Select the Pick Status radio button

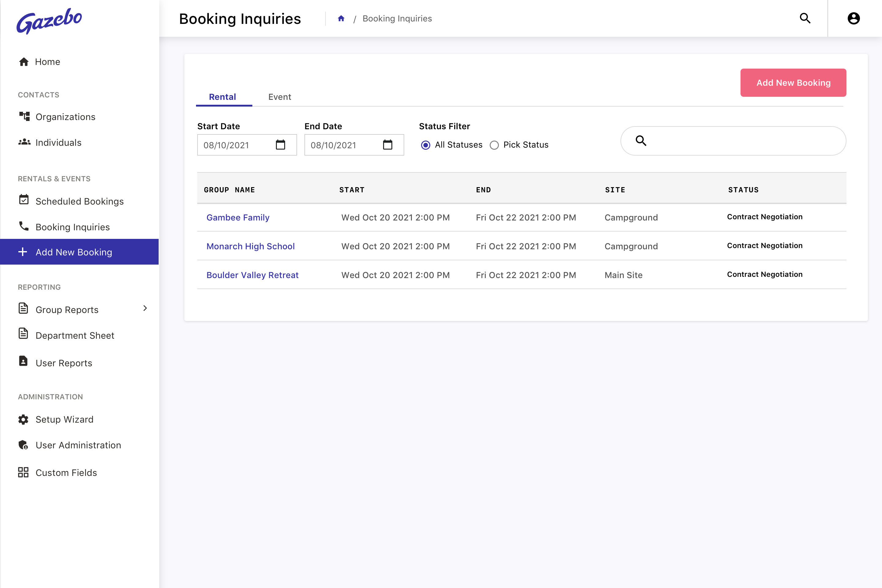coord(494,145)
